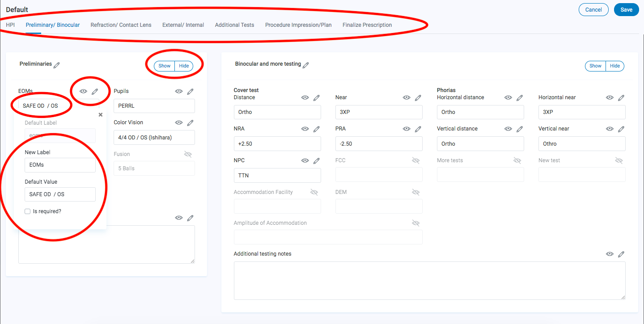Image resolution: width=644 pixels, height=324 pixels.
Task: Go to the HPI tab
Action: pos(10,25)
